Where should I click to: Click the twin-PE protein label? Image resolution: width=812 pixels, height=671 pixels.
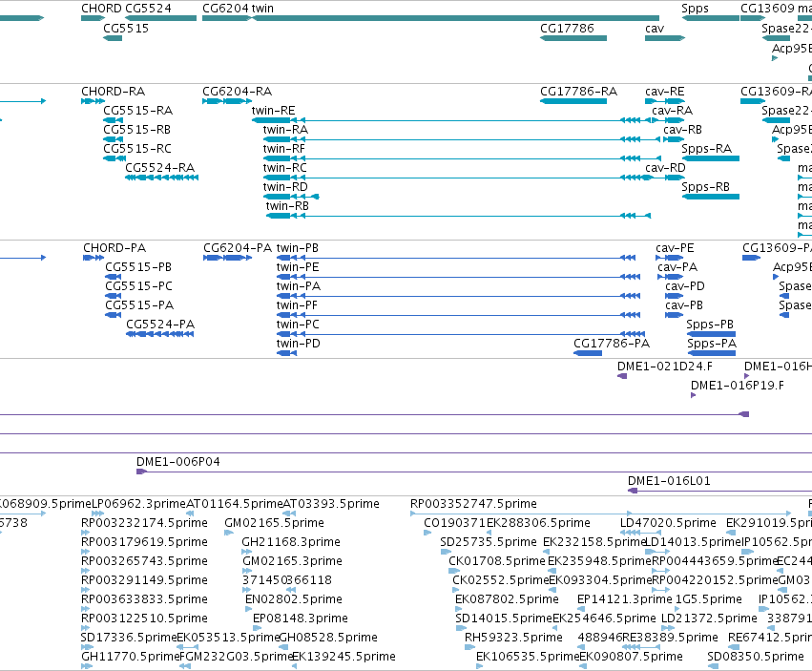tap(298, 267)
